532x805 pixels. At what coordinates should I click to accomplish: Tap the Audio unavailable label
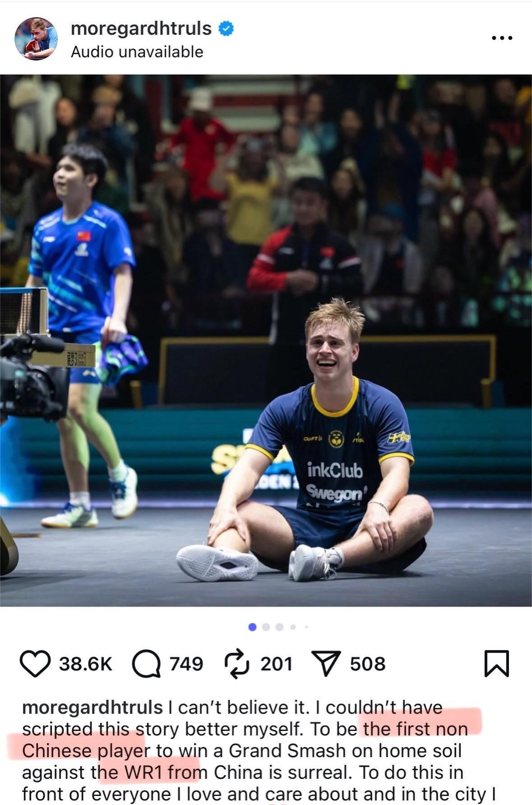137,52
